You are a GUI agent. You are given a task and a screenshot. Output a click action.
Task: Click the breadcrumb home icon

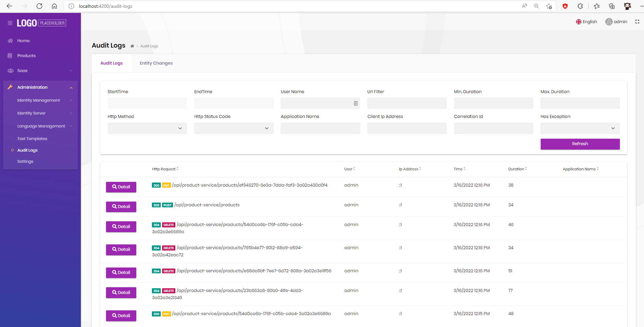132,46
